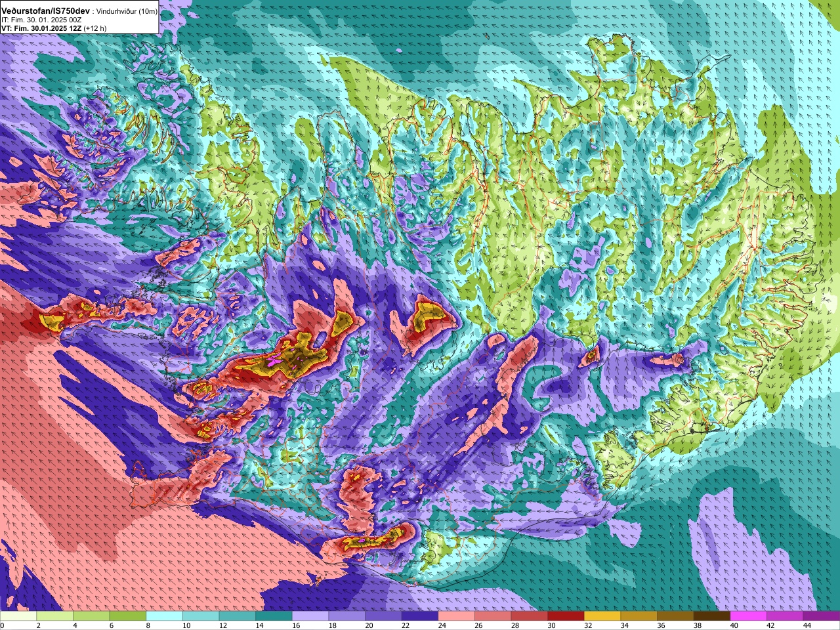Screen dimensions: 840x630
Task: Click the light pink 24–26 legend swatch
Action: pyautogui.click(x=457, y=616)
